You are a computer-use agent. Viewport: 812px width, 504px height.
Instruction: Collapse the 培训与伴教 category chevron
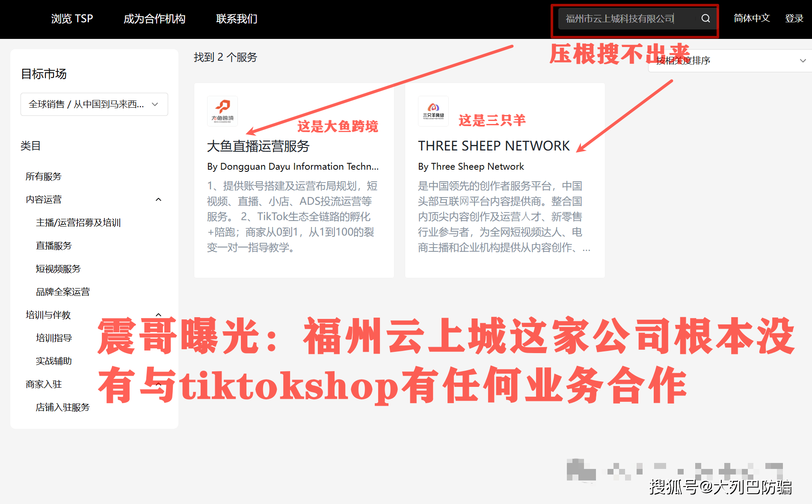point(158,315)
